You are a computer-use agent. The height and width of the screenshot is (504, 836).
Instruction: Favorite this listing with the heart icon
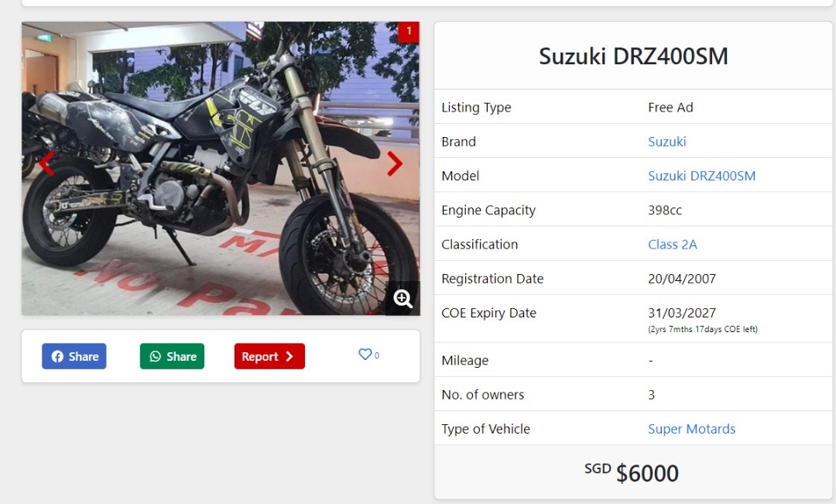tap(365, 354)
